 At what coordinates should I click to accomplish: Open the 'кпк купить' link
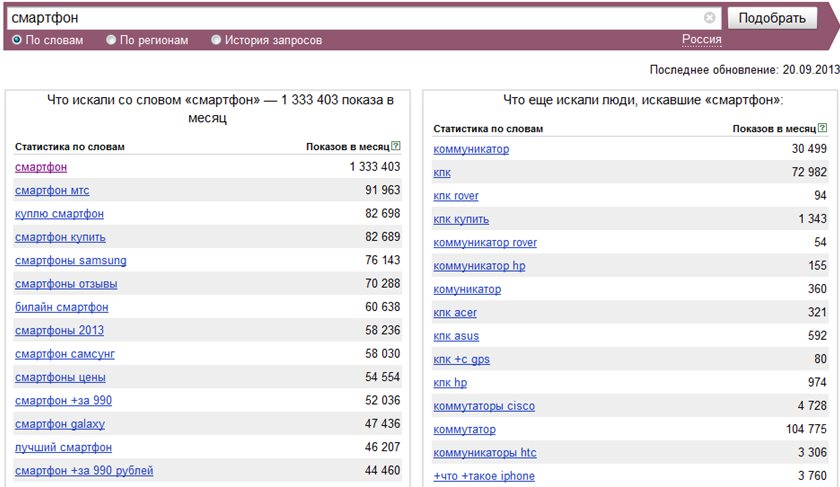[x=461, y=219]
